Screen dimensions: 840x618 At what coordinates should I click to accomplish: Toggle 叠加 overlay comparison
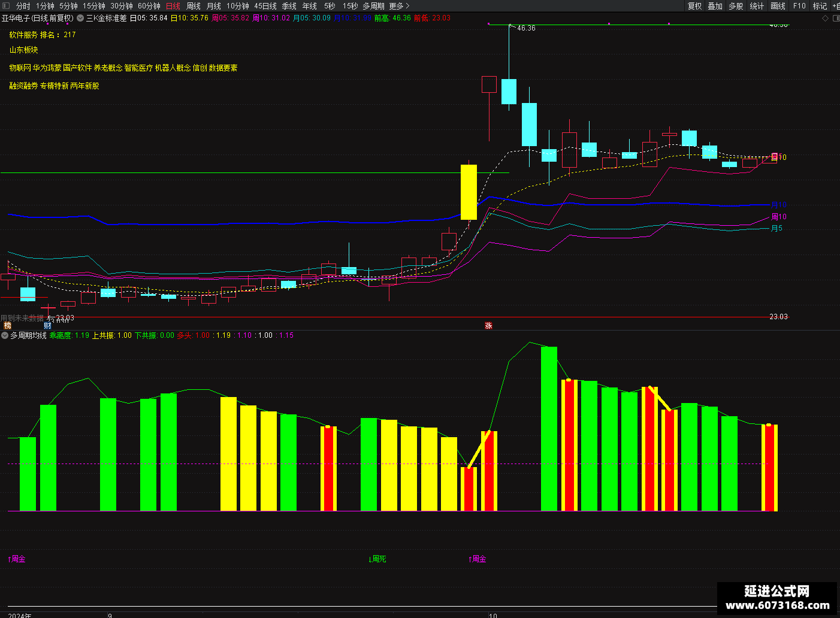pos(715,6)
